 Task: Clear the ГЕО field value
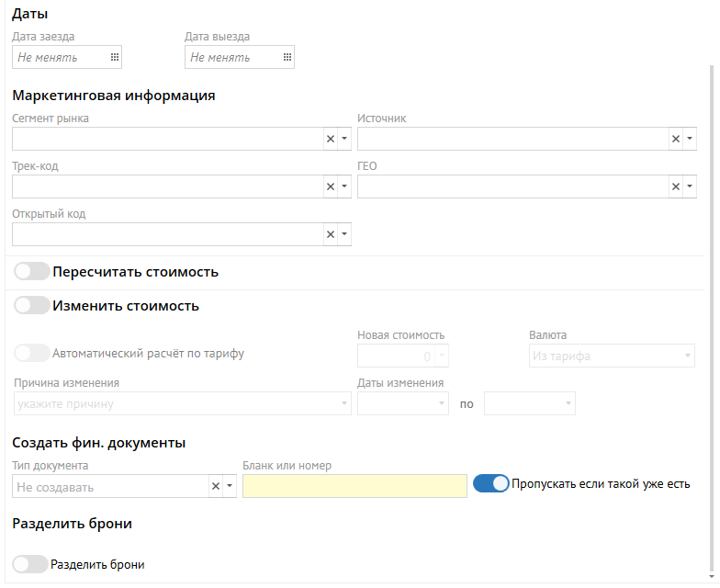[676, 187]
